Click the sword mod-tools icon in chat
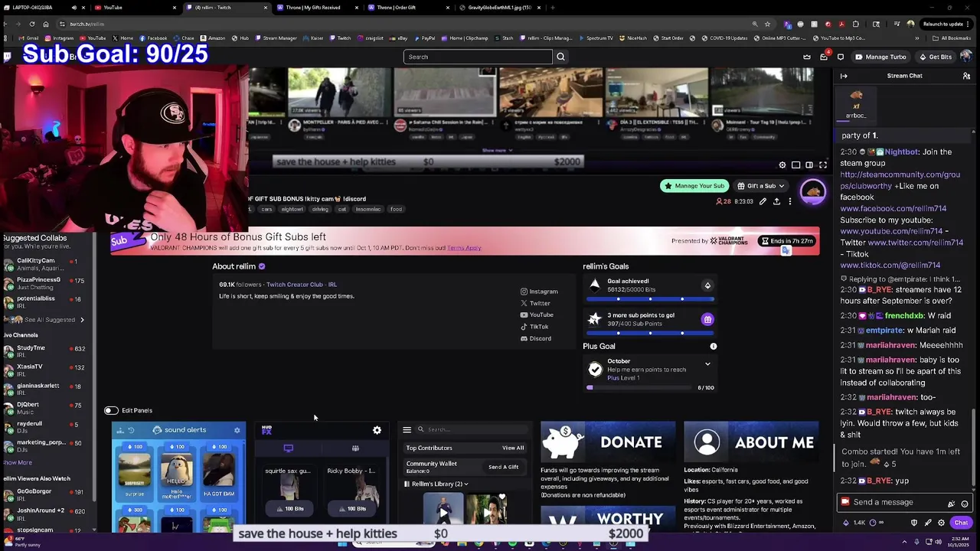 [928, 523]
